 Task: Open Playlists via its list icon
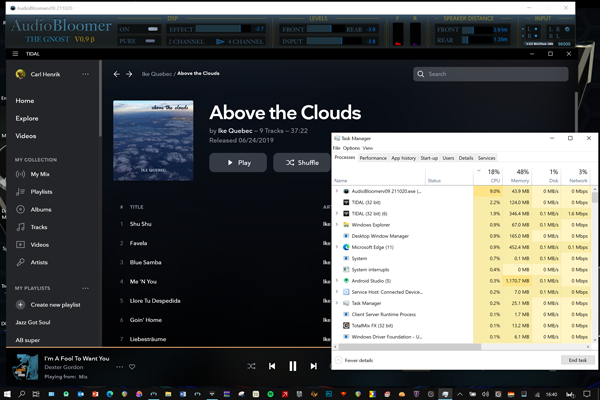pos(21,192)
